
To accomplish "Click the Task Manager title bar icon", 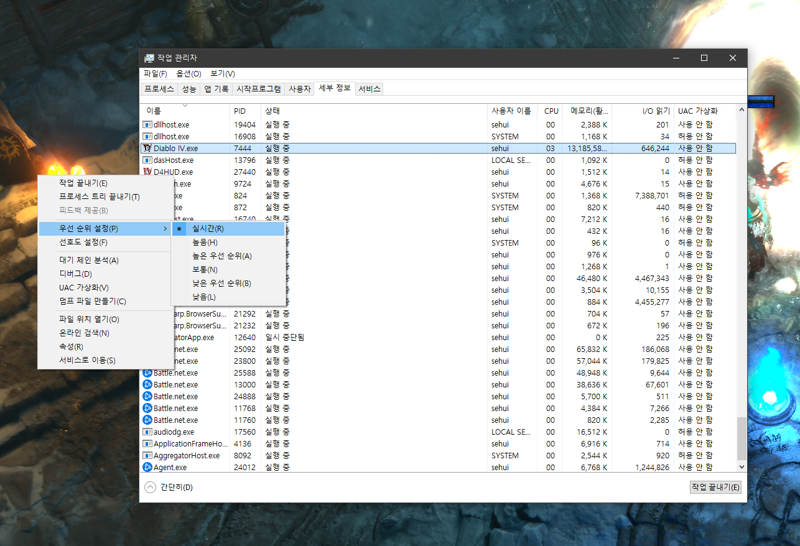I will tap(149, 58).
